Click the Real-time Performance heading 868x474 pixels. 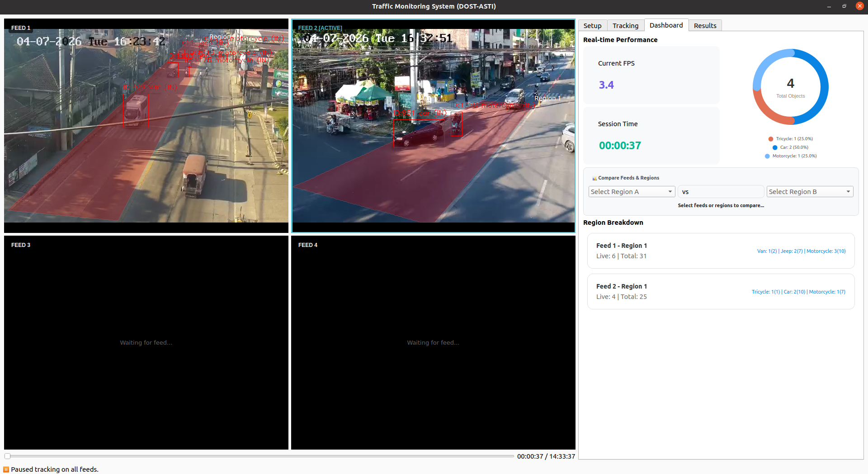tap(620, 40)
